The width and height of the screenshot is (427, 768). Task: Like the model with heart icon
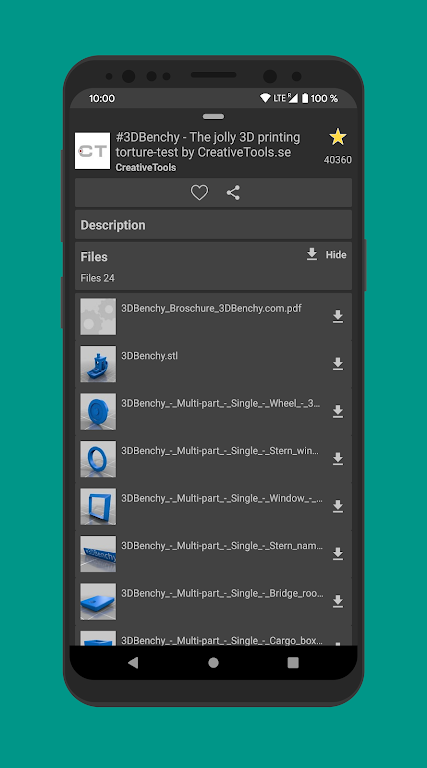[x=199, y=192]
